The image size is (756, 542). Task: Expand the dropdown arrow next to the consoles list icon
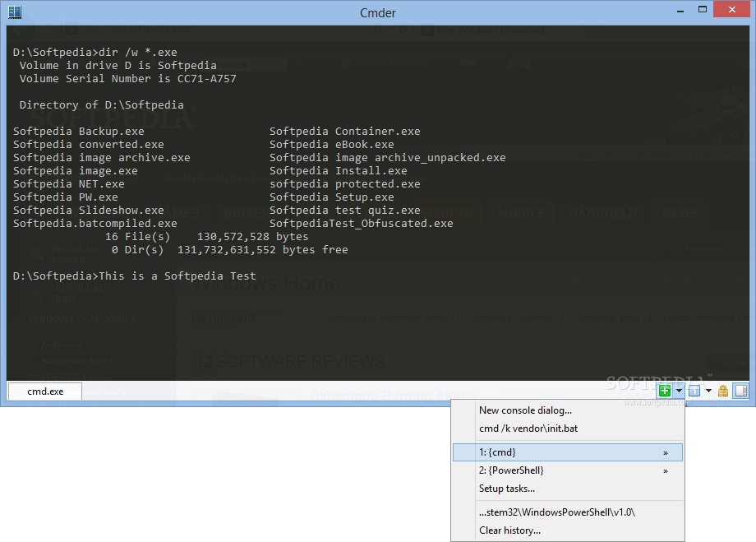(x=708, y=391)
